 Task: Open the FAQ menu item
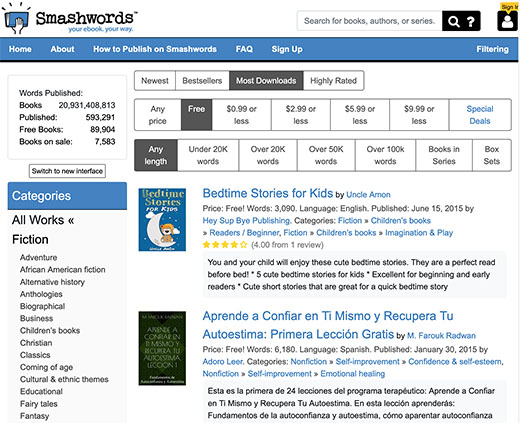(x=244, y=49)
